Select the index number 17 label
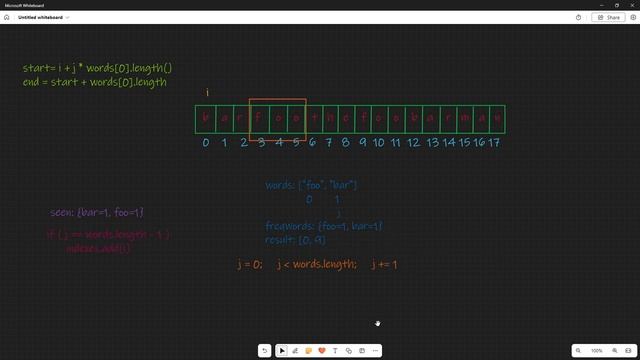Screen dimensions: 640x360 pos(494,142)
